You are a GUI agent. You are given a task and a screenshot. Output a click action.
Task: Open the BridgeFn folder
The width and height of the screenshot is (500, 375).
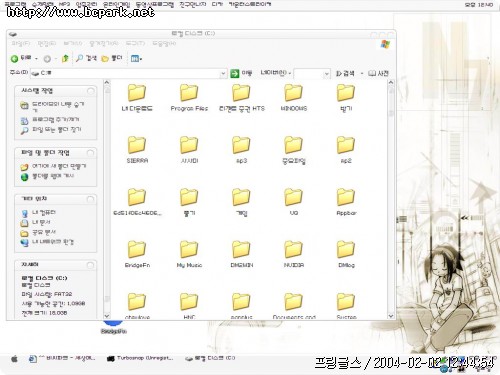(137, 254)
